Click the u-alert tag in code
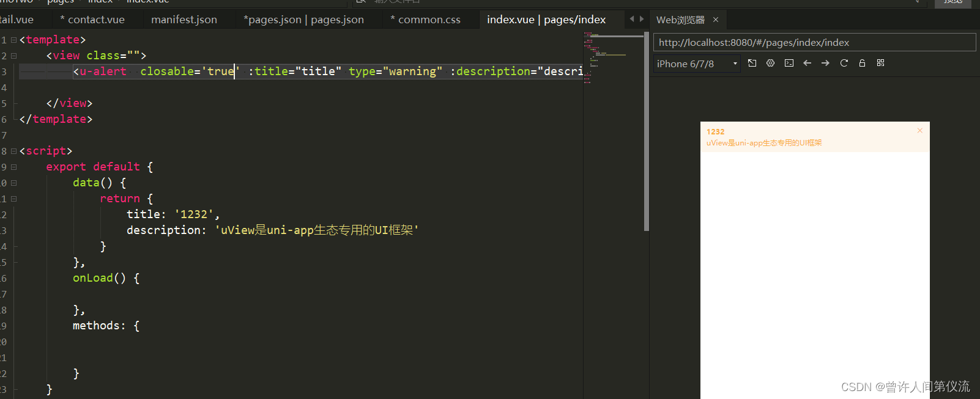This screenshot has height=399, width=980. pos(103,71)
